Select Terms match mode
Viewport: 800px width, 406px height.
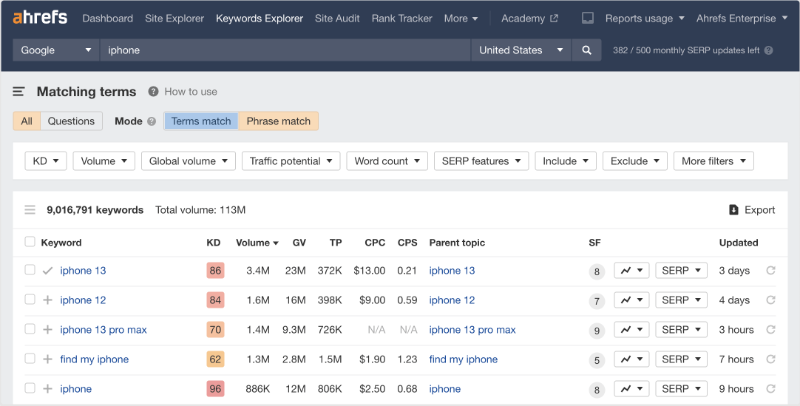point(201,121)
